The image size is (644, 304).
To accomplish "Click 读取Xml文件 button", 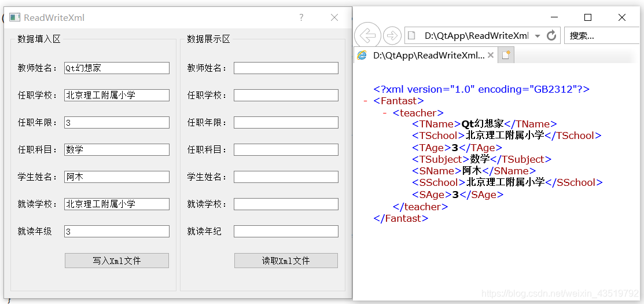I will 286,261.
